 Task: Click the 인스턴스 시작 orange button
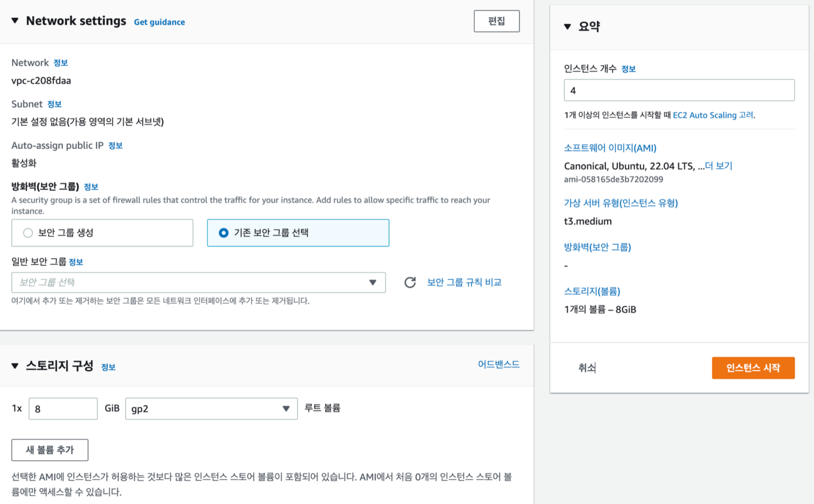(x=753, y=368)
